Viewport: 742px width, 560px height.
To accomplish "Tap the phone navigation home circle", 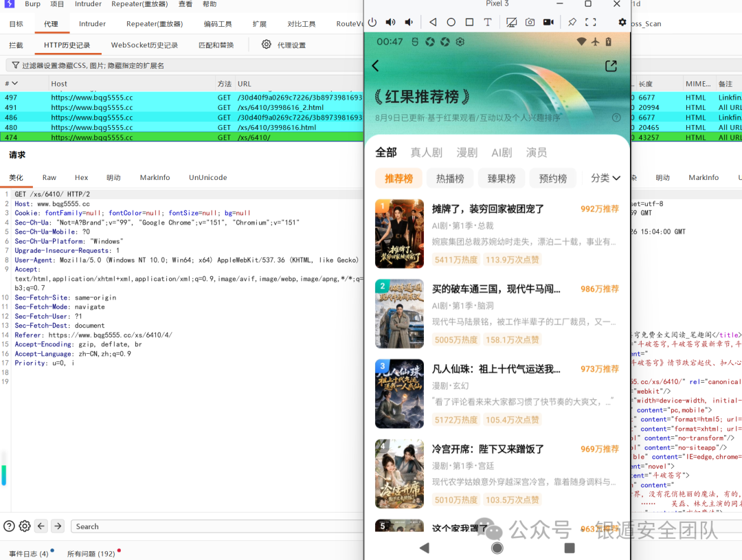I will pyautogui.click(x=497, y=548).
